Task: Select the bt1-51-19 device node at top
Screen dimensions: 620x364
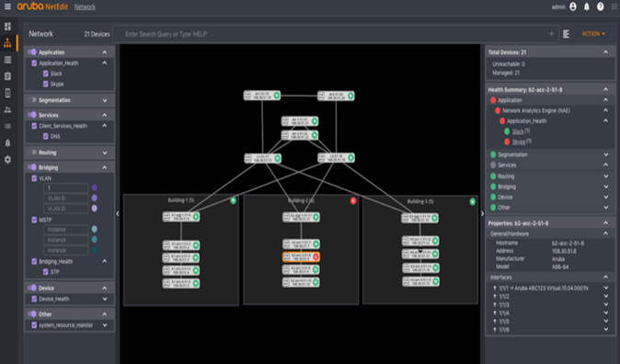Action: [x=262, y=96]
